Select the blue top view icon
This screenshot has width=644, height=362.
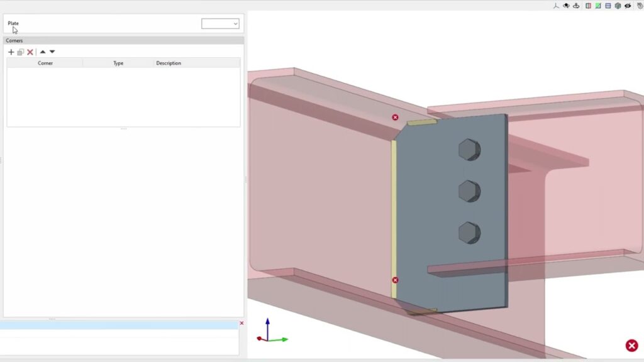[x=608, y=6]
